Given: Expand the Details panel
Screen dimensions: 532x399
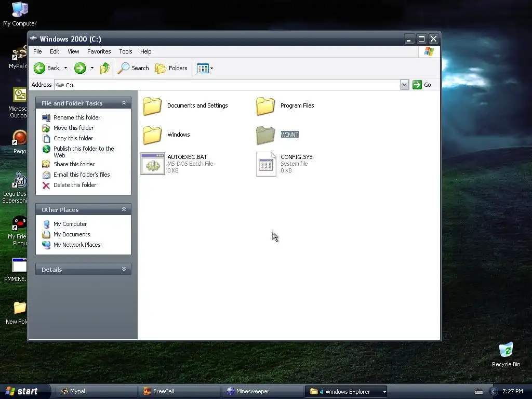Looking at the screenshot, I should pos(124,269).
